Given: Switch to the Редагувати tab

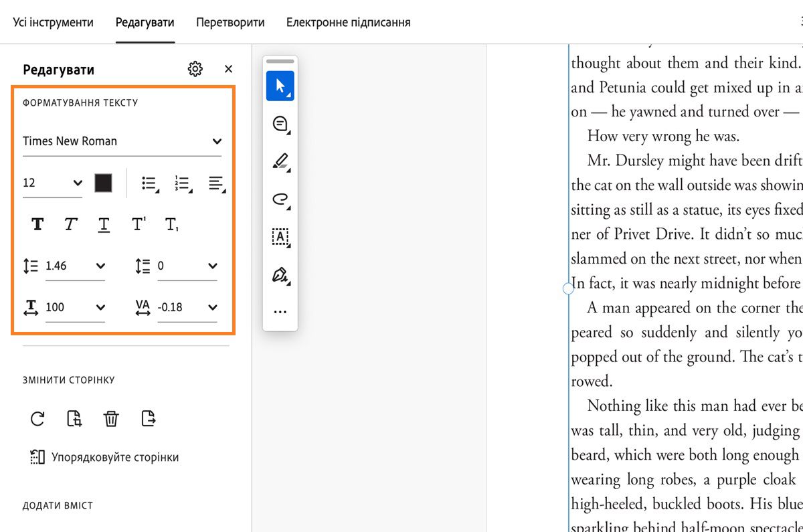Looking at the screenshot, I should (145, 22).
